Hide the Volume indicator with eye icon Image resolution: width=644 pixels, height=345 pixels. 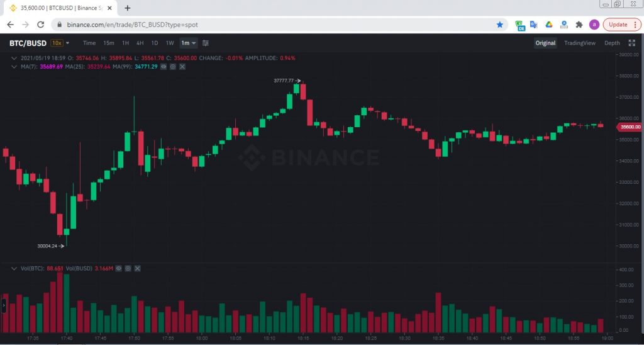119,269
